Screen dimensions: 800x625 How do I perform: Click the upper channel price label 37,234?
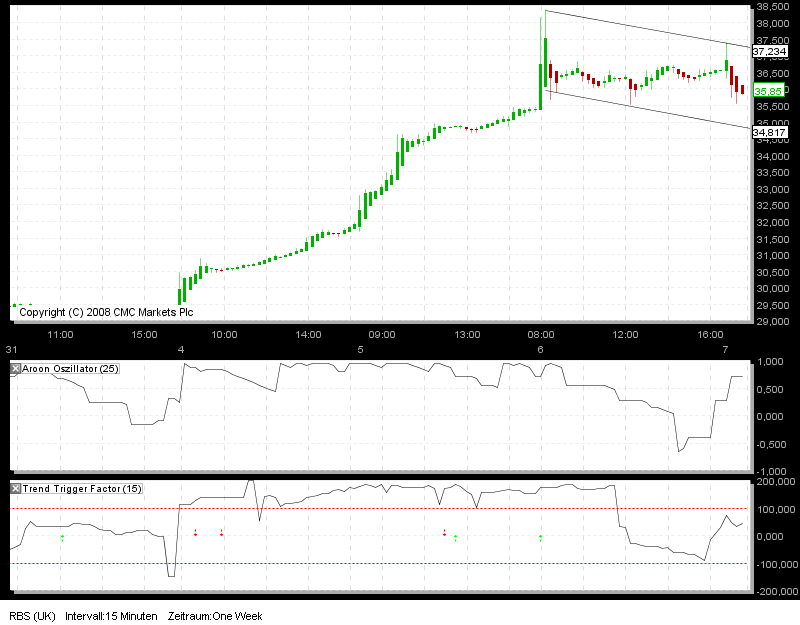(x=768, y=51)
